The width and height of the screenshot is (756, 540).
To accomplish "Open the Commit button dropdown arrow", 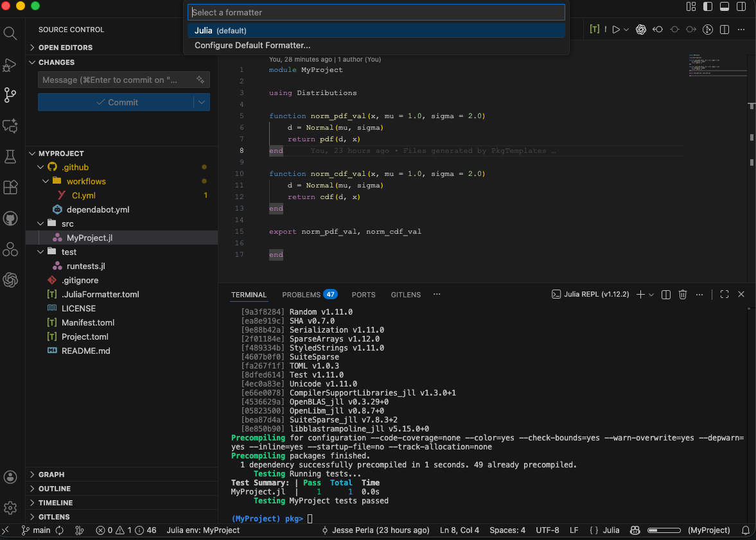I will (202, 102).
